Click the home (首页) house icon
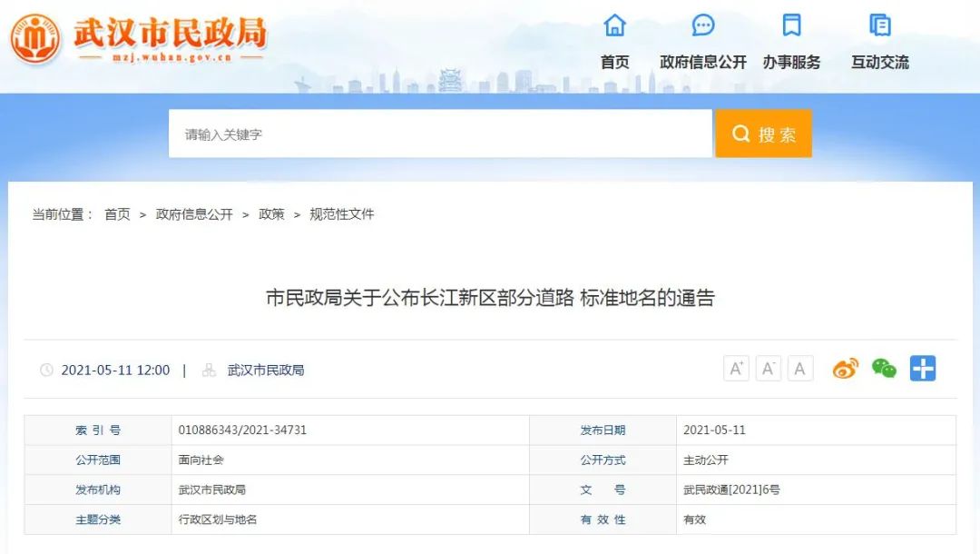This screenshot has width=980, height=554. (614, 25)
